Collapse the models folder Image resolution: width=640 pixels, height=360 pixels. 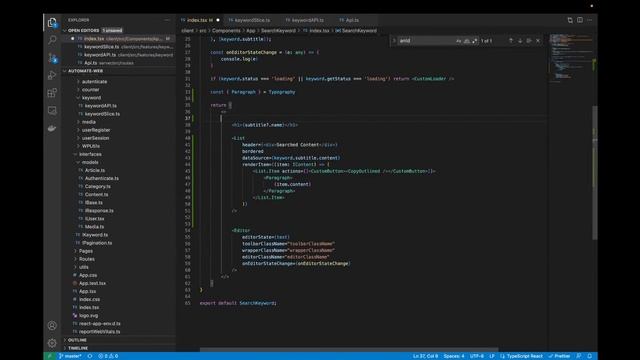90,162
